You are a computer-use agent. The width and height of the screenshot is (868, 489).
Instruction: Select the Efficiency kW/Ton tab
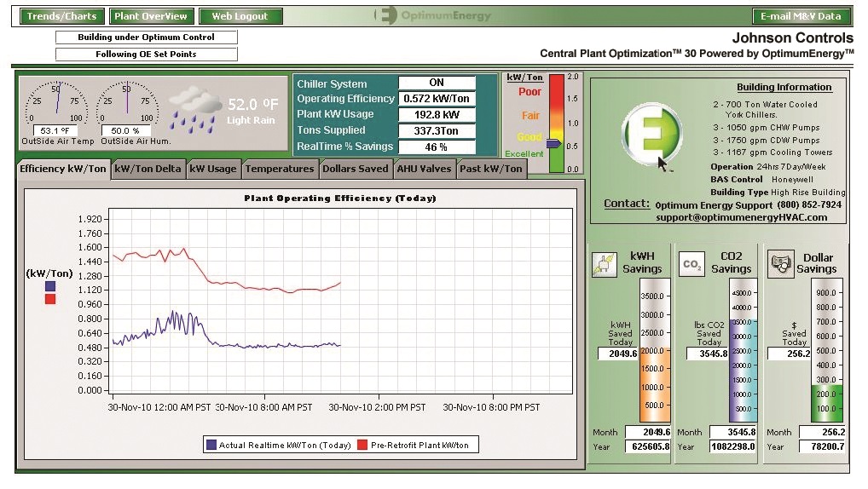[x=62, y=169]
